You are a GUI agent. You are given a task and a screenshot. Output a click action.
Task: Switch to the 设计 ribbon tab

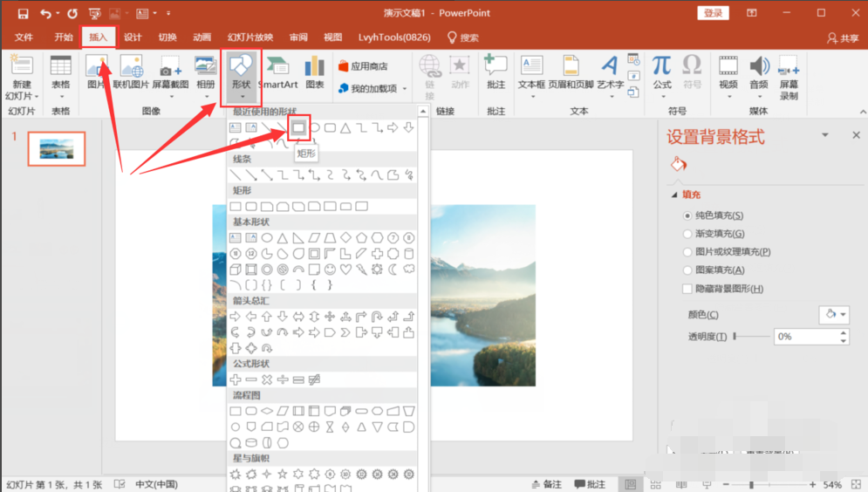point(133,38)
